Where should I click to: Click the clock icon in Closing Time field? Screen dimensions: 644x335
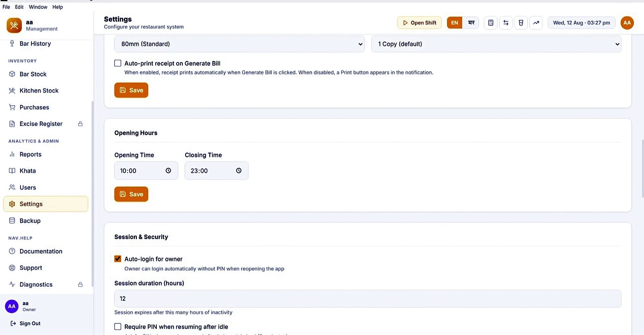[239, 171]
